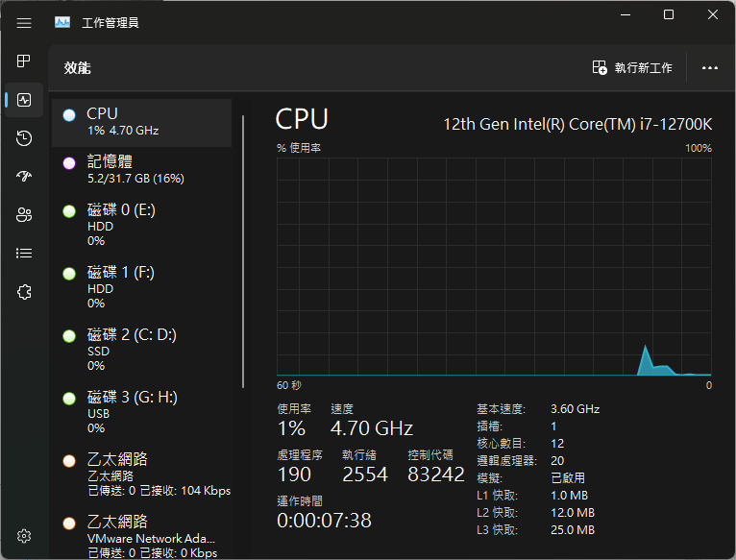Select the 記憶體 resource entry

point(141,169)
